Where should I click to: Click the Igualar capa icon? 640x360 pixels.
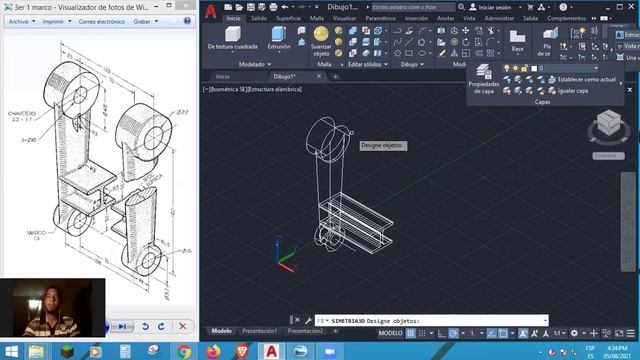[552, 91]
